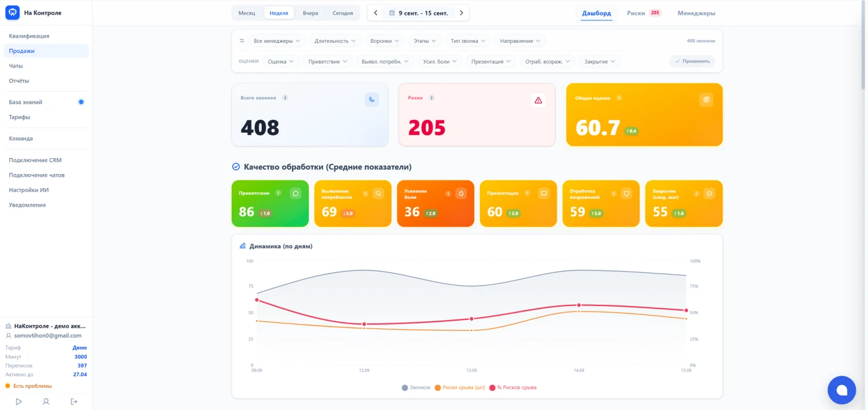
Task: Click the checkmark icon on the Закрытие card
Action: [709, 193]
